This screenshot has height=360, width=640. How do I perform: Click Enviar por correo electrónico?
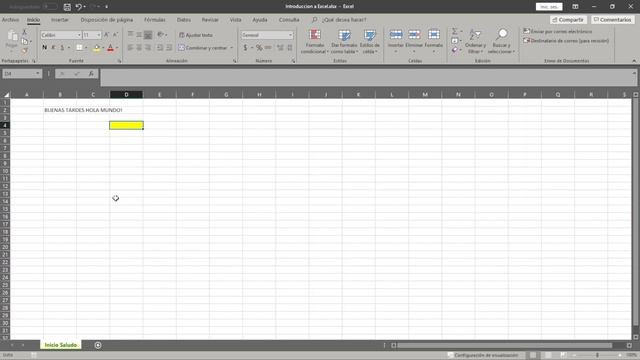click(558, 31)
